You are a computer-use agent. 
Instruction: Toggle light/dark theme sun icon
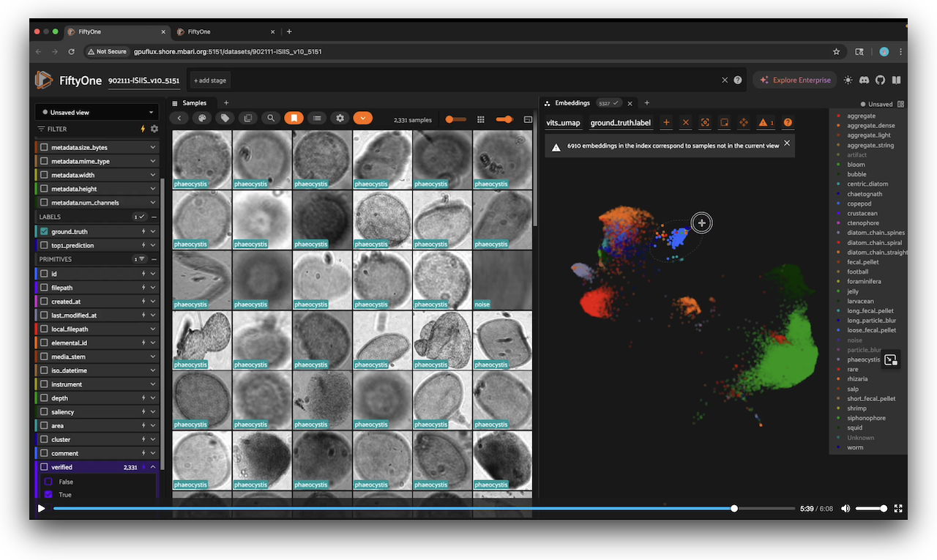[848, 80]
